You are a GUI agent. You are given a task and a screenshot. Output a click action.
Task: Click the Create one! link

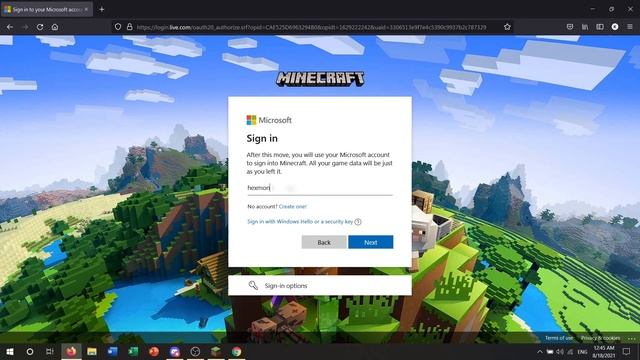[x=292, y=207]
